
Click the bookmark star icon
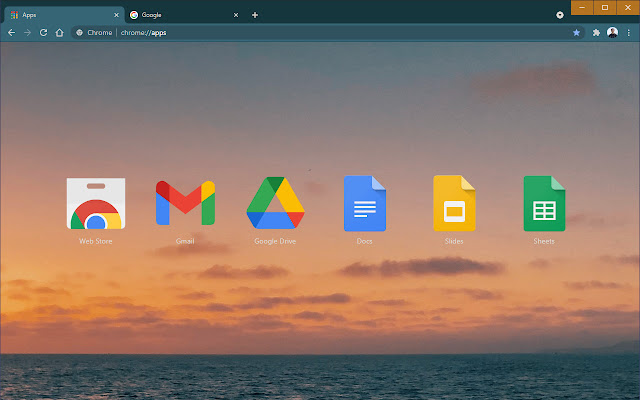tap(576, 32)
